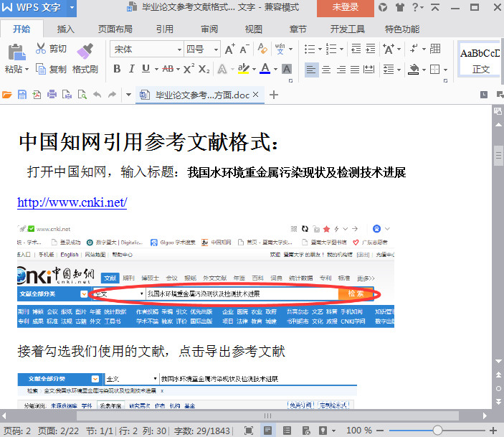Screen dimensions: 504x437
Task: Expand line spacing dropdown
Action: pos(399,70)
